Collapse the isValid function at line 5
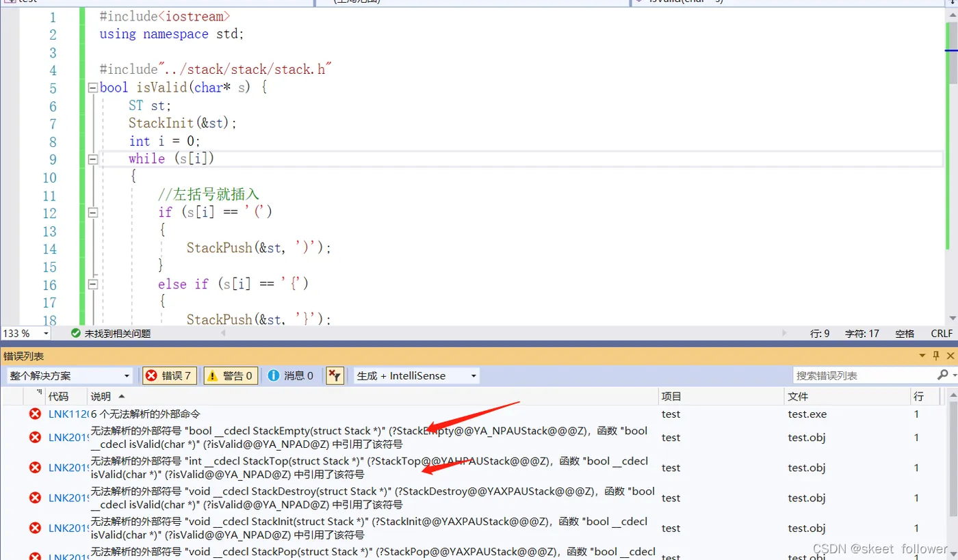The image size is (958, 560). (x=92, y=88)
